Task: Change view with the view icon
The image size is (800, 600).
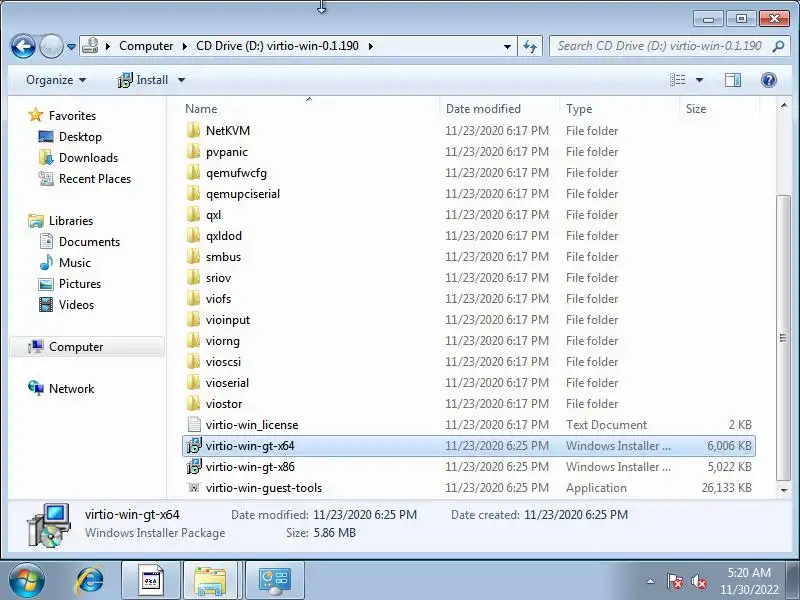Action: pyautogui.click(x=678, y=80)
